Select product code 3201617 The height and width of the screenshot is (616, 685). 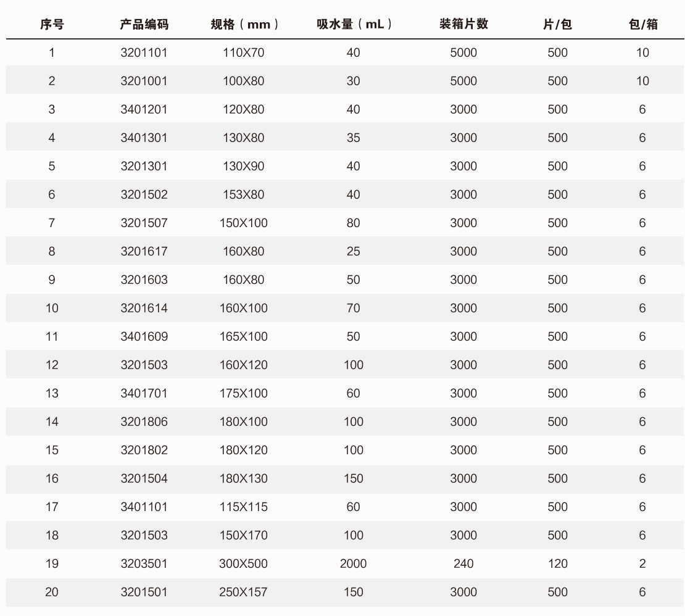[x=144, y=251]
